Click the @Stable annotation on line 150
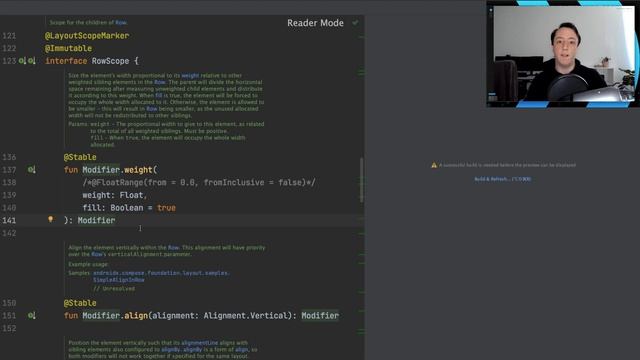 click(x=80, y=303)
